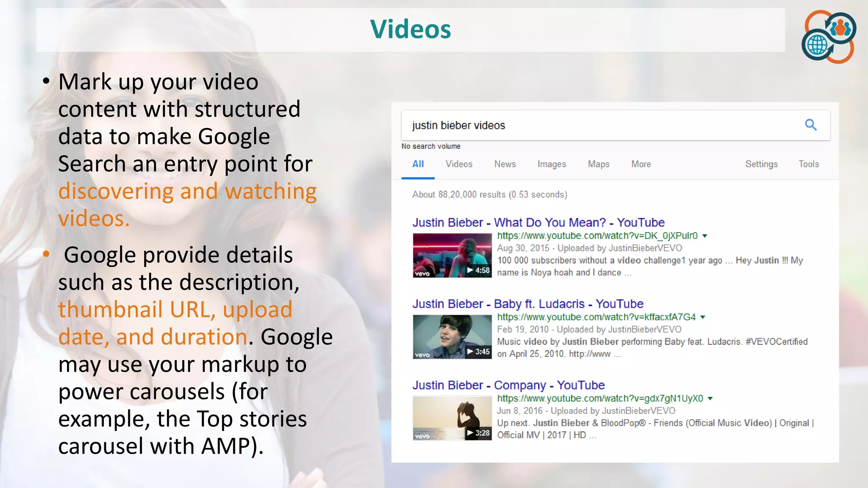Click the 'No search volume' text

pyautogui.click(x=431, y=146)
